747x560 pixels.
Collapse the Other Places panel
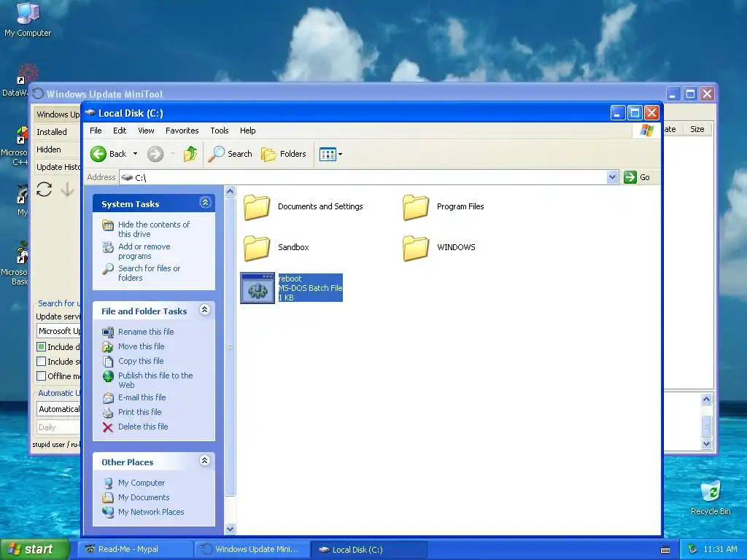click(x=205, y=461)
